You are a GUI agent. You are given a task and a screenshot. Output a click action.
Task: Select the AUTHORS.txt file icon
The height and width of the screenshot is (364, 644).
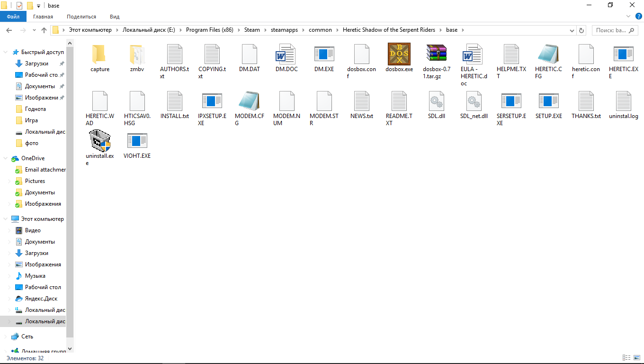174,54
